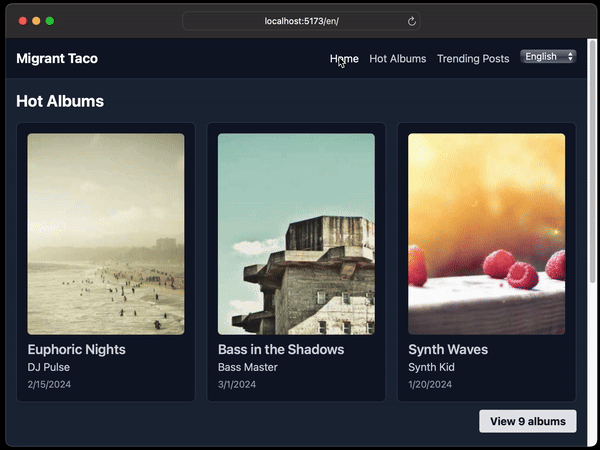Click the Bass in the Shadows title
The image size is (600, 450).
pyautogui.click(x=281, y=349)
